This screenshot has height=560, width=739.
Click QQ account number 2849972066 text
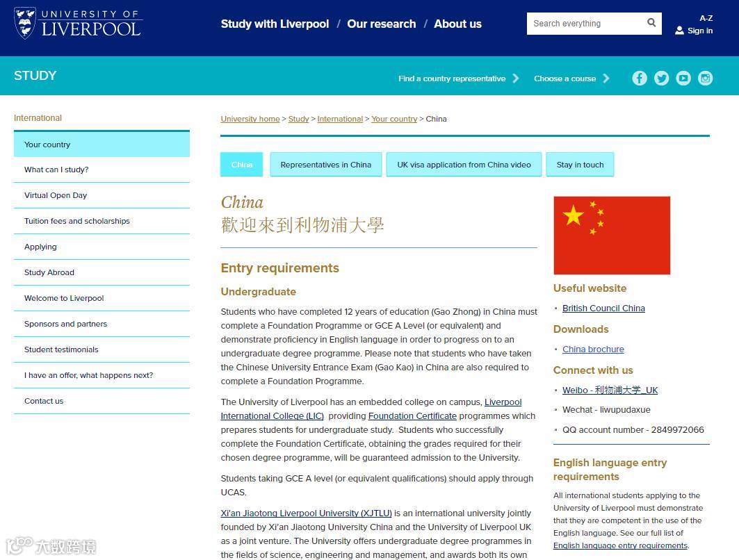coord(633,429)
